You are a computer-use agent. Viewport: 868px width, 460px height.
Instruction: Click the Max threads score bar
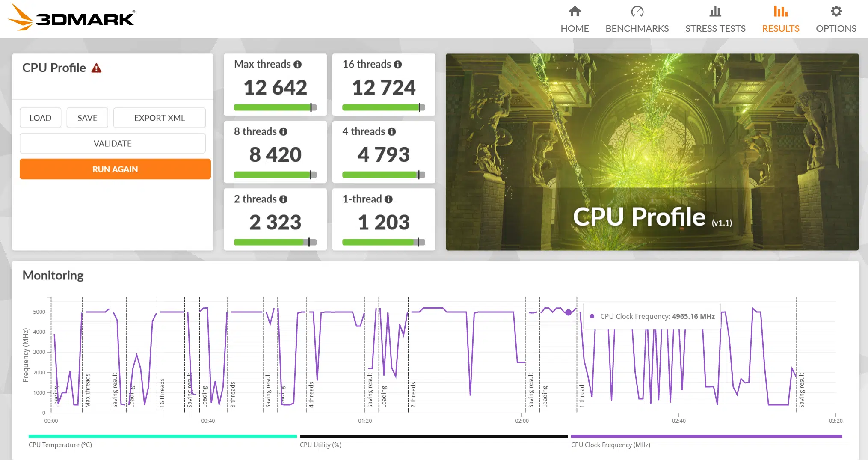[x=275, y=107]
